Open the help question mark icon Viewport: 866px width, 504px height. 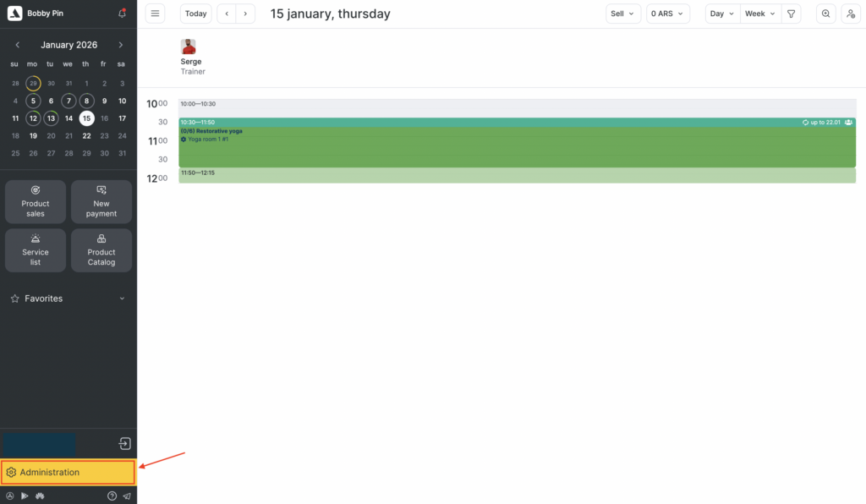coord(112,496)
